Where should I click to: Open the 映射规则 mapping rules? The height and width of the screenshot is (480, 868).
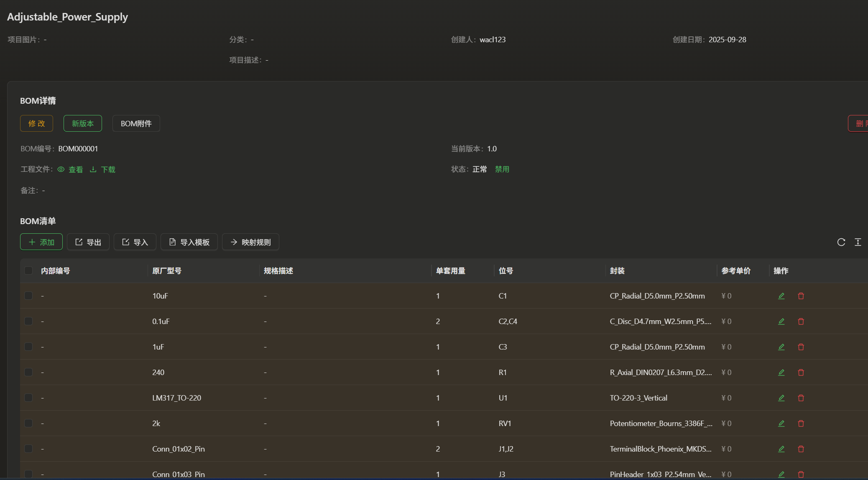(x=250, y=242)
